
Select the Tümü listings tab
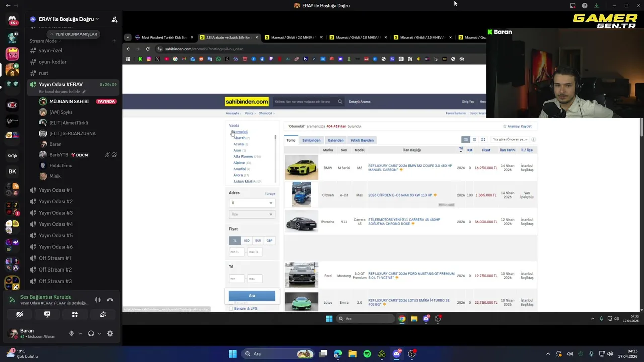click(x=291, y=140)
